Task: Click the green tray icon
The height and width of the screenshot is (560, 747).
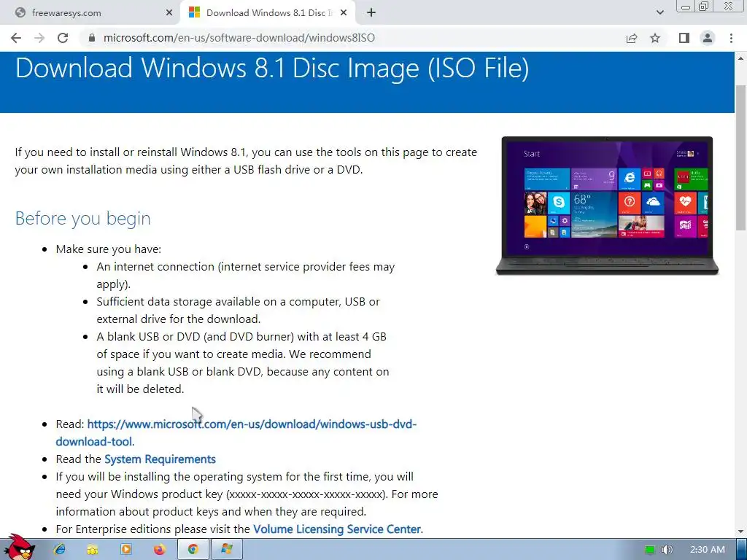Action: tap(649, 550)
